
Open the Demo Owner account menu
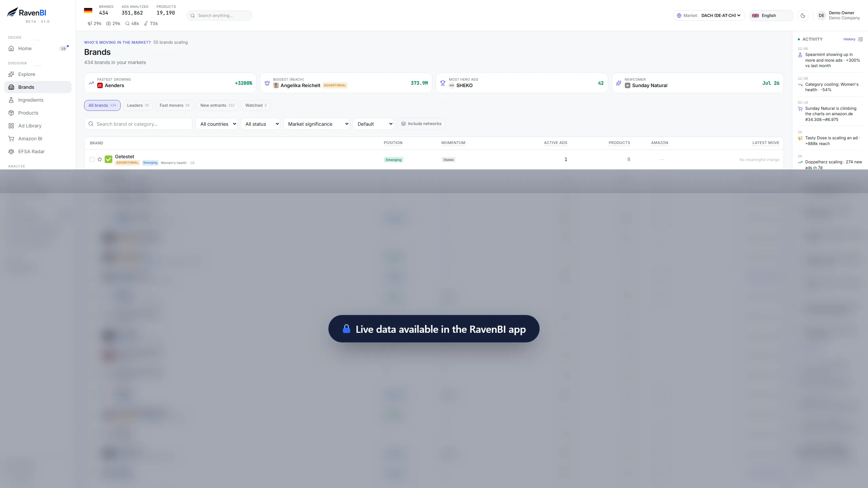point(838,16)
